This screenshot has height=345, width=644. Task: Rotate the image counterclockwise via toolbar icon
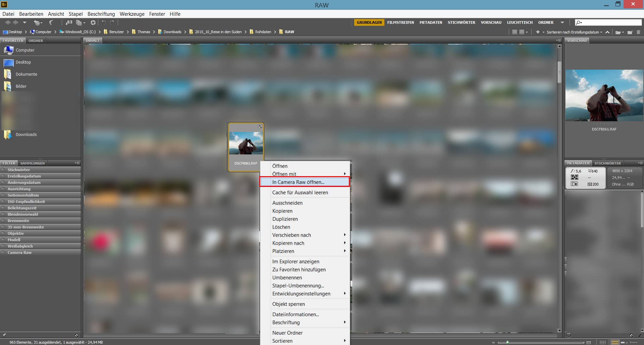pyautogui.click(x=103, y=22)
